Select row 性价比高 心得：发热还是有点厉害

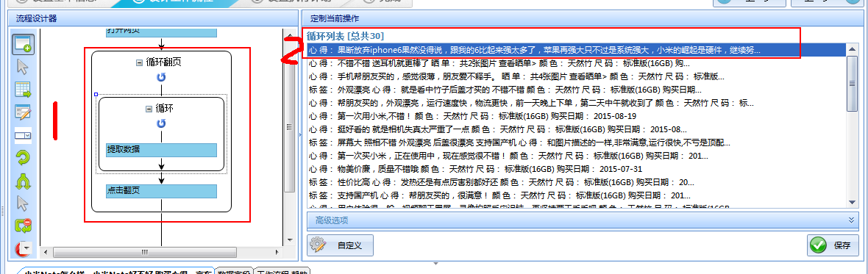point(576,182)
